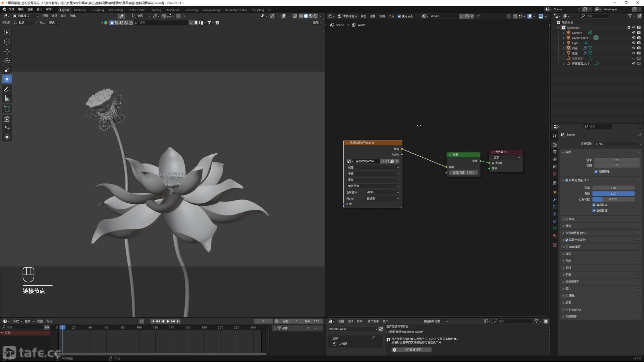Image resolution: width=644 pixels, height=362 pixels.
Task: Click the 打开偏好设置 button
Action: (411, 350)
